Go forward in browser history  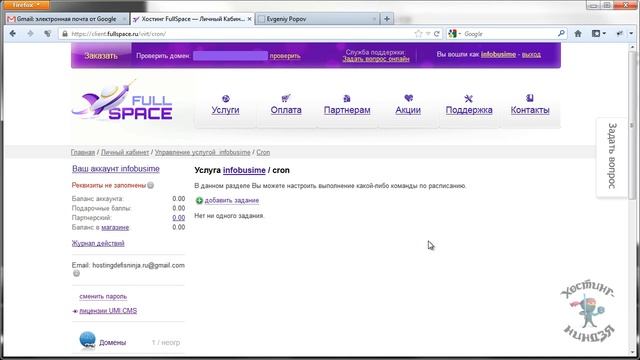point(30,33)
